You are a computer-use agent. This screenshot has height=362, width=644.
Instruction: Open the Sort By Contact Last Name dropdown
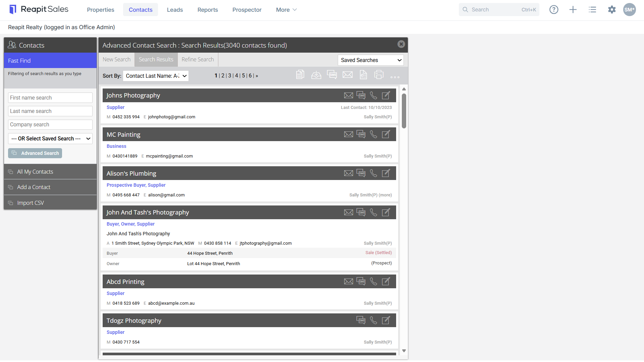(x=156, y=76)
